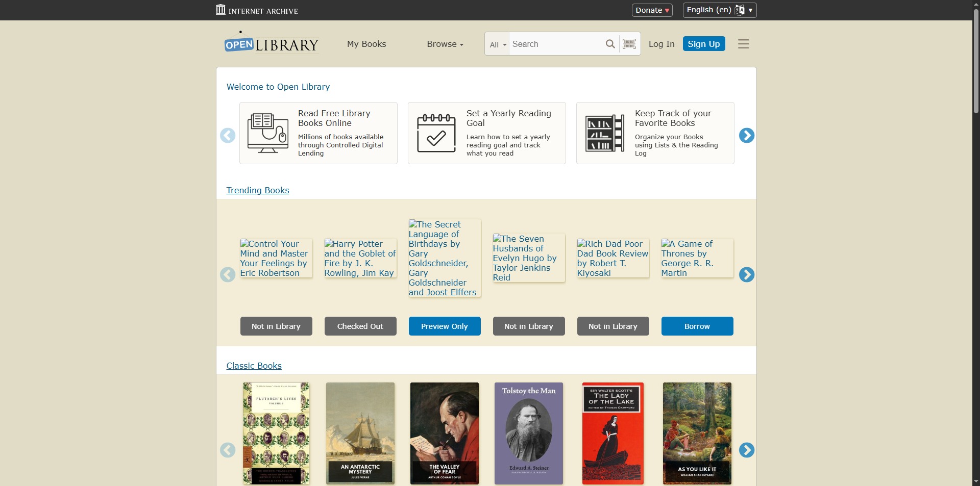Image resolution: width=980 pixels, height=486 pixels.
Task: Open The Valley of Fear book cover
Action: point(445,433)
